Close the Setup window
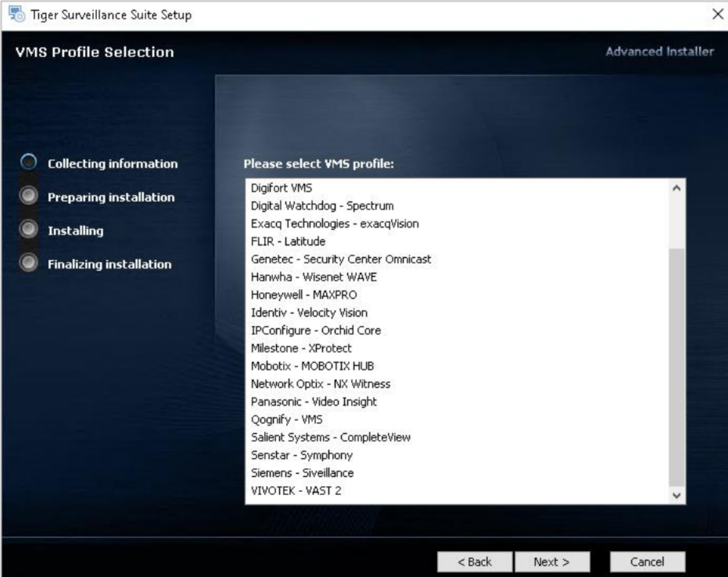The width and height of the screenshot is (728, 577). point(717,14)
